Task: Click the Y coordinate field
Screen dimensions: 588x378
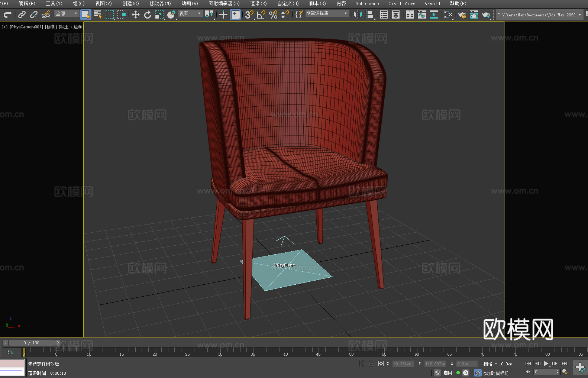Action: pyautogui.click(x=435, y=364)
